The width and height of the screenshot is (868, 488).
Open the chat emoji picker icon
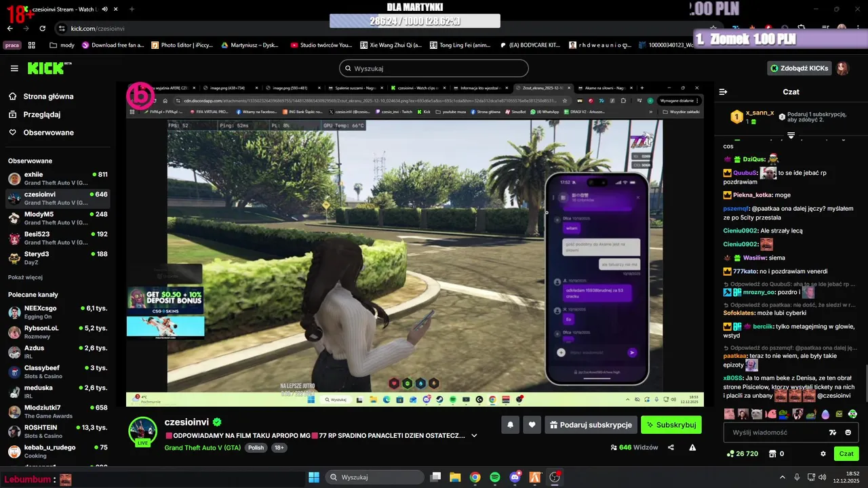[848, 432]
